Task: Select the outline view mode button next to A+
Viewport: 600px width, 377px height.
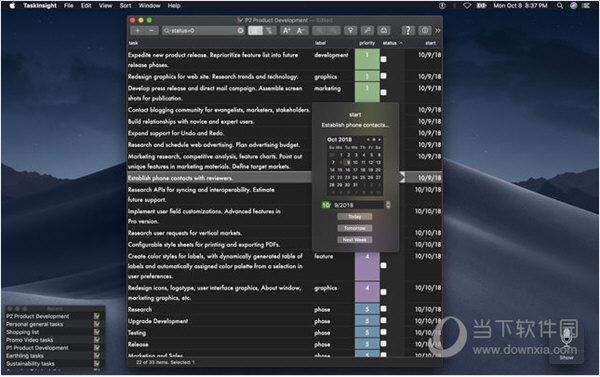Action: click(270, 31)
